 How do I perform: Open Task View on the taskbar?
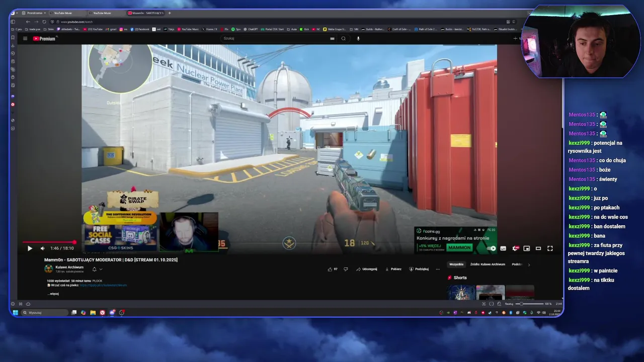click(x=74, y=313)
